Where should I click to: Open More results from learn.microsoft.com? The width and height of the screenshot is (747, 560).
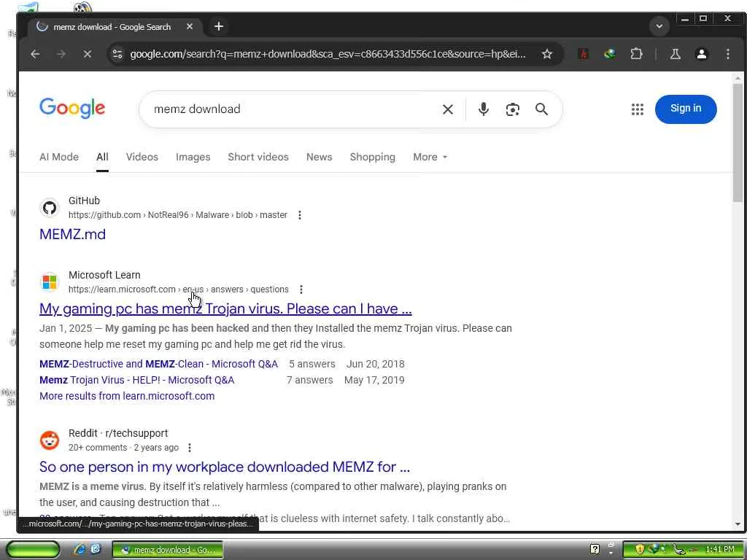pos(127,396)
